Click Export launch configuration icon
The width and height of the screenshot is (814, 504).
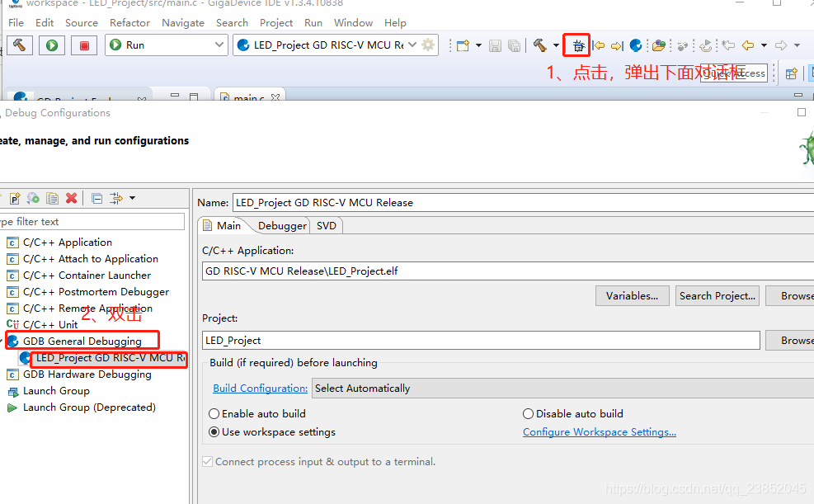[33, 198]
